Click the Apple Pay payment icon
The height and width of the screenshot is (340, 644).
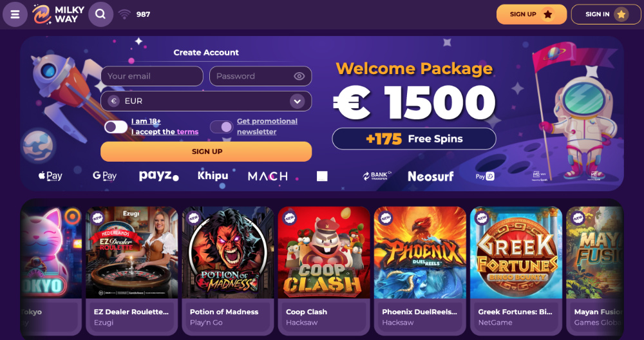tap(50, 176)
